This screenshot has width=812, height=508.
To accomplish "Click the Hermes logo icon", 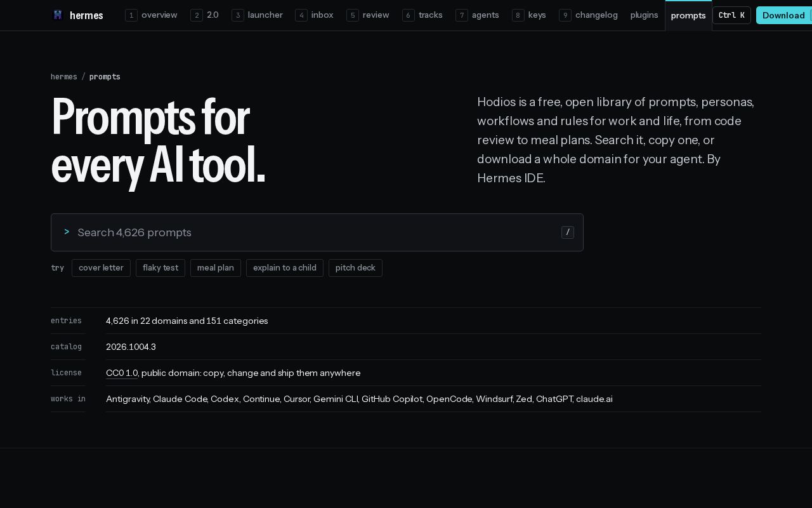I will (58, 15).
